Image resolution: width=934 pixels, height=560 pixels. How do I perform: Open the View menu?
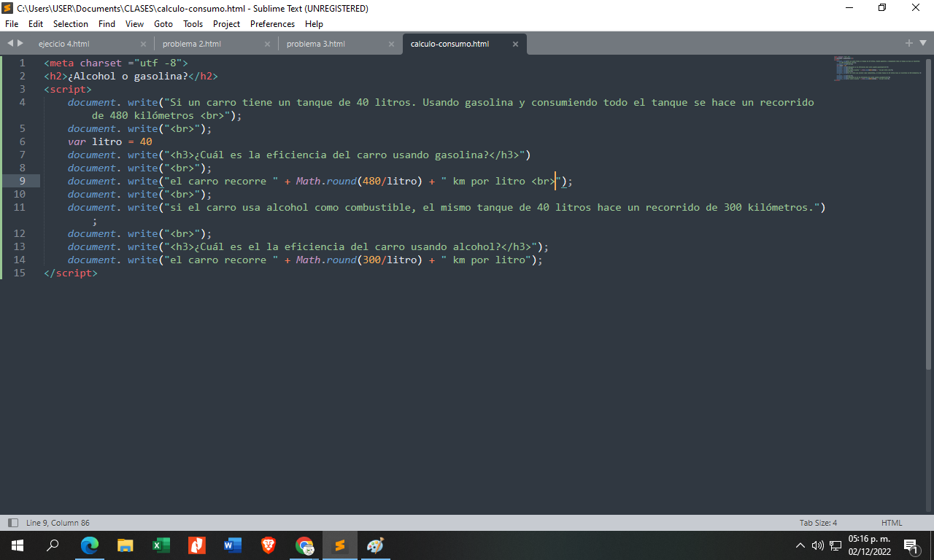tap(134, 24)
